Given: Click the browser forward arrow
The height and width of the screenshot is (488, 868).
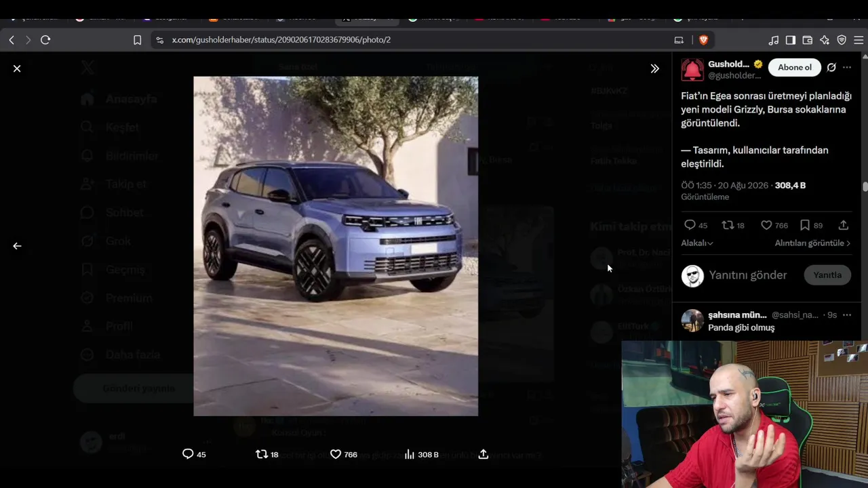Looking at the screenshot, I should [28, 40].
